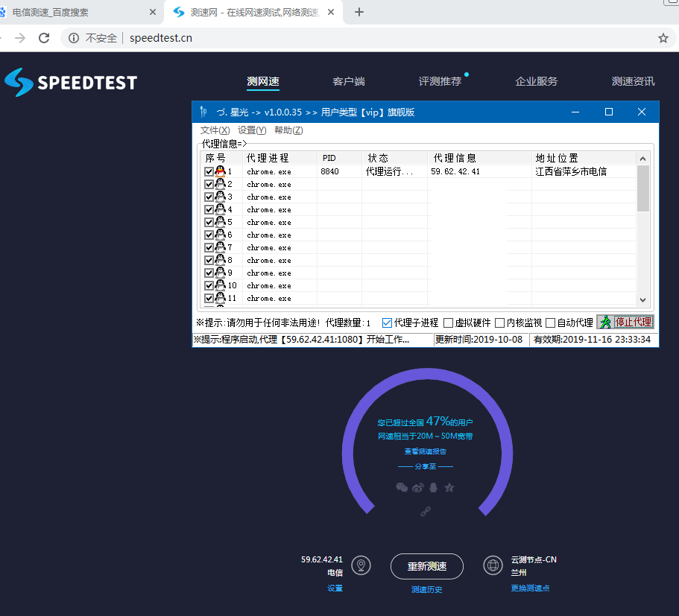Enable the 虚拟硬件 checkbox
The width and height of the screenshot is (679, 616).
(x=448, y=323)
